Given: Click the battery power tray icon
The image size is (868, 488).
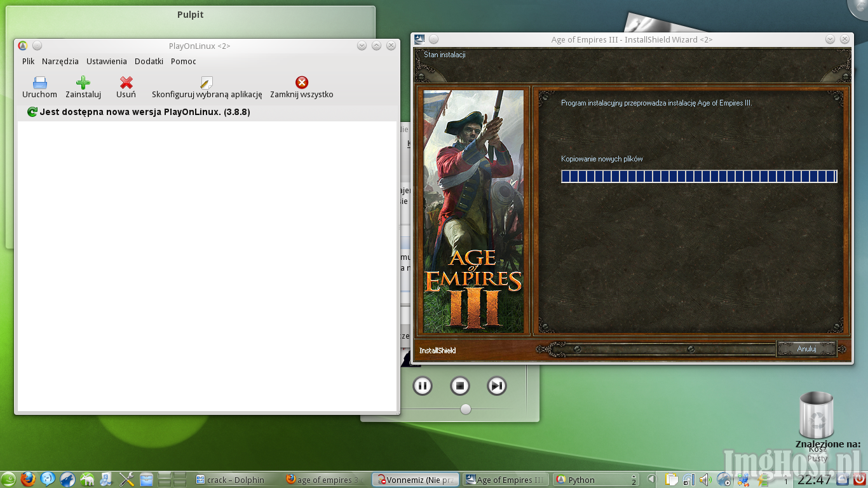Looking at the screenshot, I should pos(762,480).
